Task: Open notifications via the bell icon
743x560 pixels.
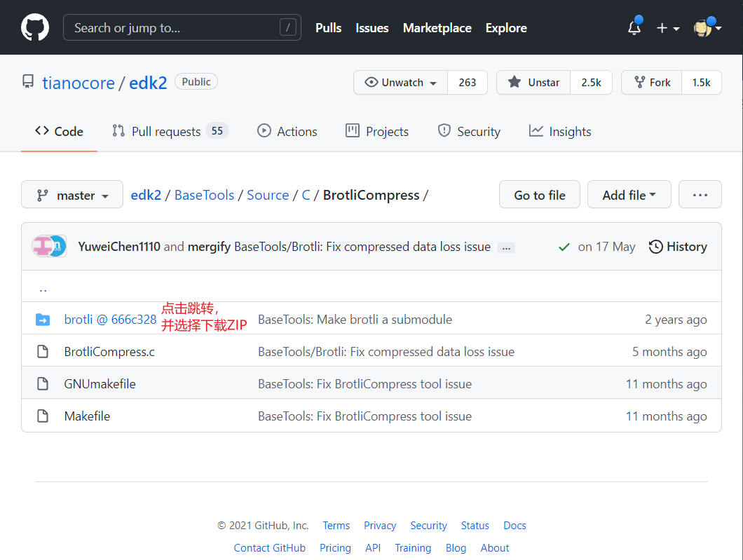Action: 634,27
